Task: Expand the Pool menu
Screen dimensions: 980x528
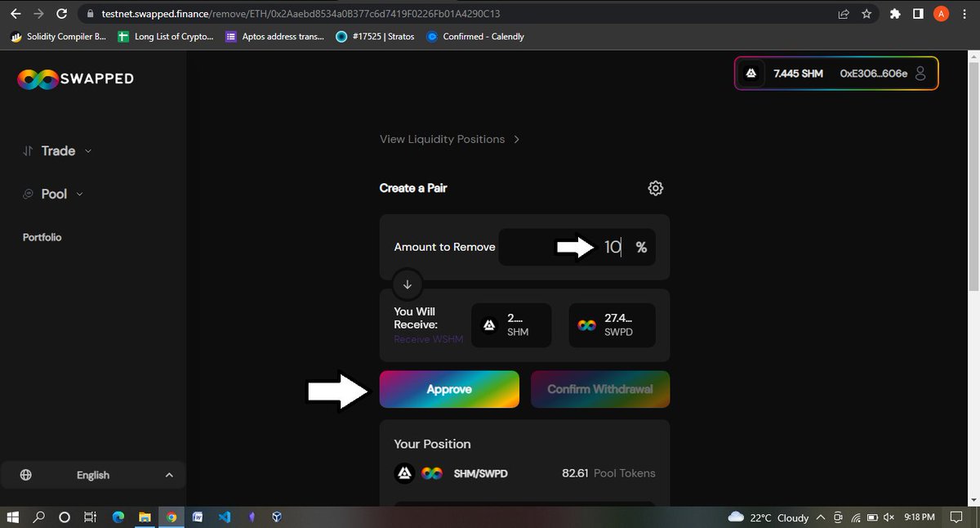Action: coord(53,194)
